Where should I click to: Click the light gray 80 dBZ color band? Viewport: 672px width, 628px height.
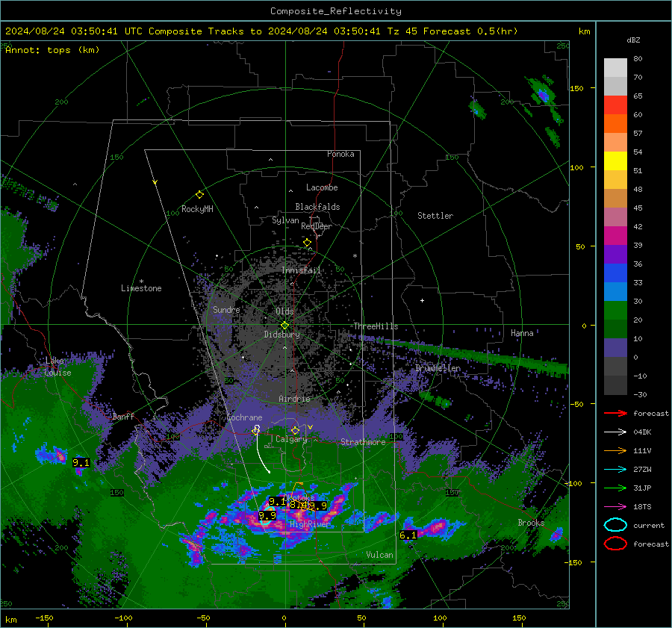[615, 67]
